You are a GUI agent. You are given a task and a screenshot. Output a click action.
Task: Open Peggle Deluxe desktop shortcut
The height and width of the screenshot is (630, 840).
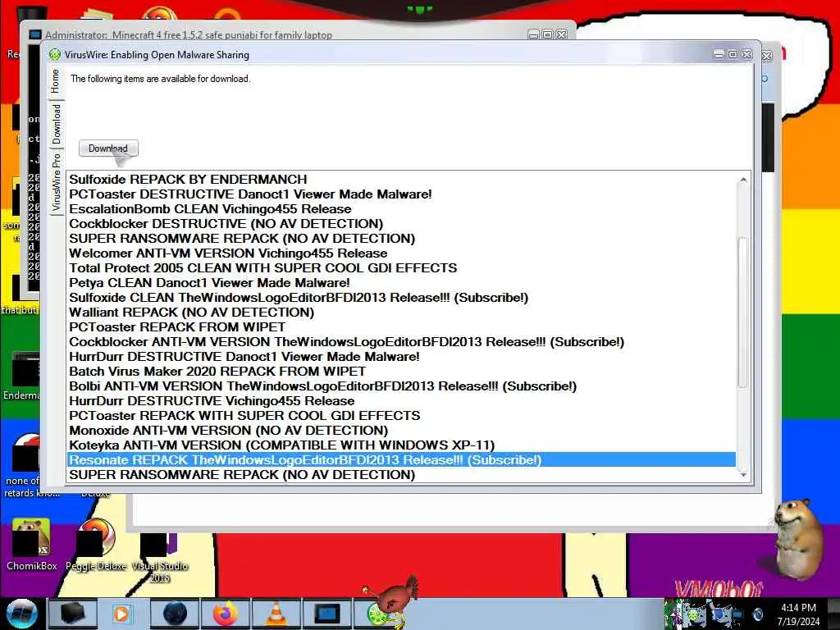coord(97,546)
